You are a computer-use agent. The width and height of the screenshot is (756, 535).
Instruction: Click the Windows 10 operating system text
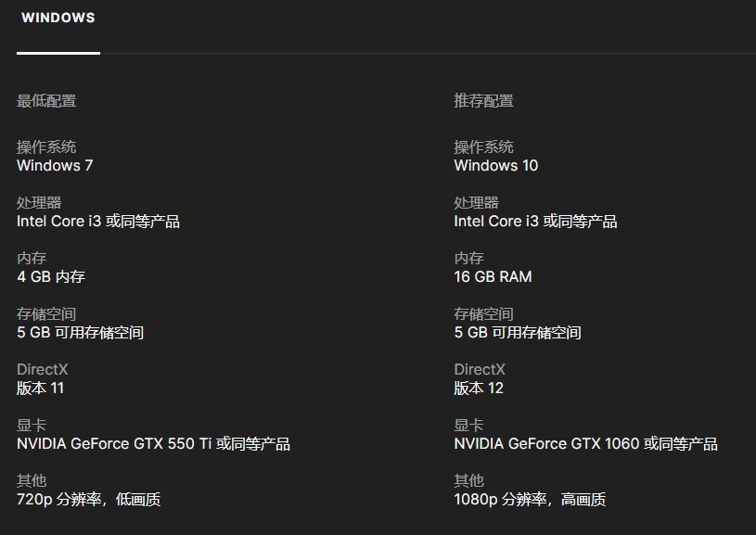pyautogui.click(x=495, y=165)
